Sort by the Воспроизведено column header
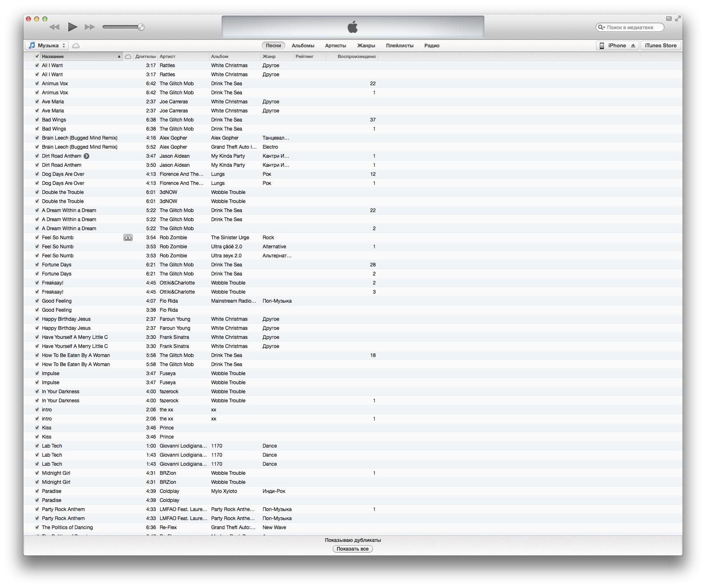 coord(352,56)
